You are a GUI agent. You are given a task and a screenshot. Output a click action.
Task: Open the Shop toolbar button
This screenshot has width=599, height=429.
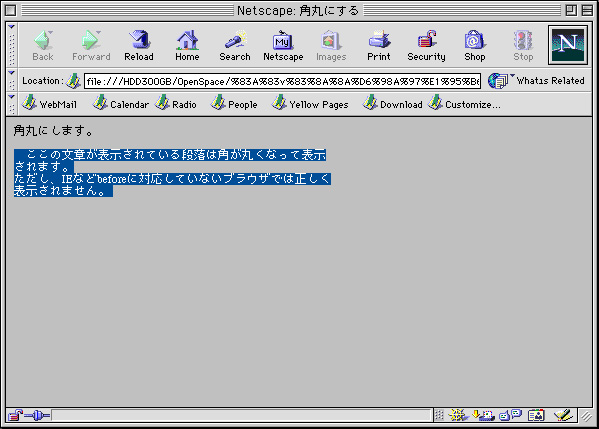click(x=474, y=45)
